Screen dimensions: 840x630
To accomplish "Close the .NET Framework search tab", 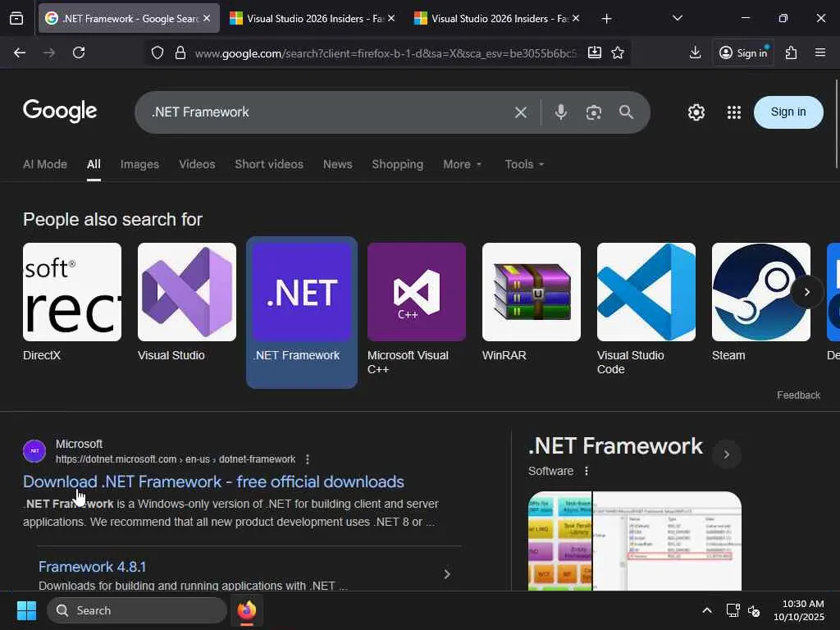I will 207,18.
